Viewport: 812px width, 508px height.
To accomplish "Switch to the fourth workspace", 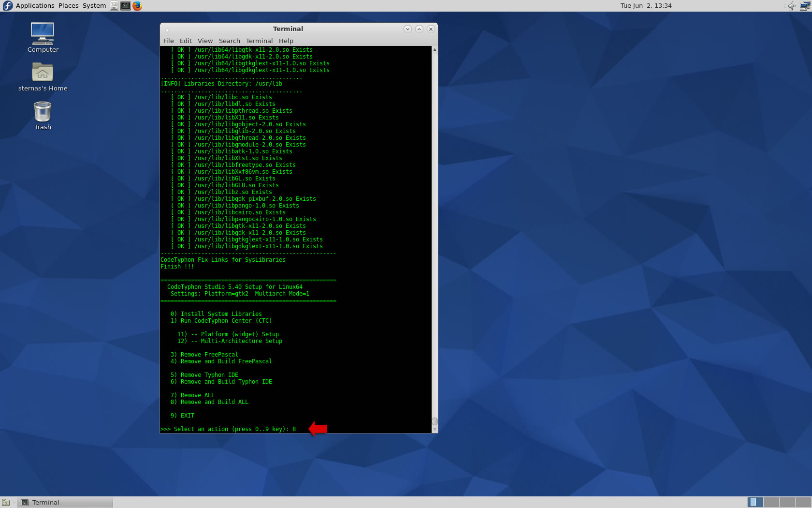I will pyautogui.click(x=803, y=502).
